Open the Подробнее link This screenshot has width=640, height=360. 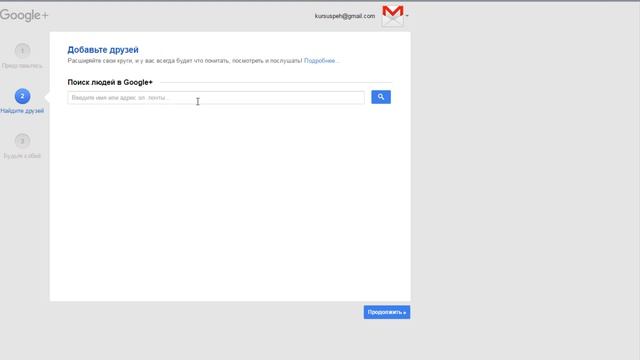(x=320, y=61)
